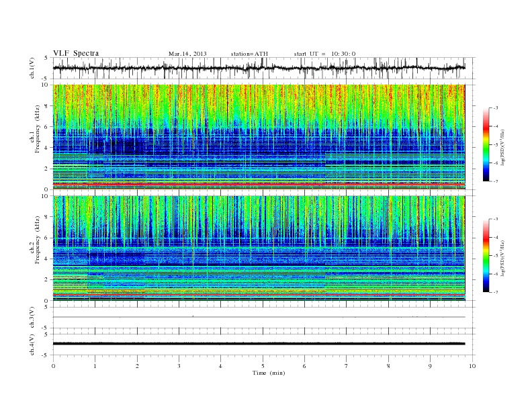This screenshot has width=532, height=411.
Task: Click the 'ch.3(V)' axis label
Action: pyautogui.click(x=32, y=318)
